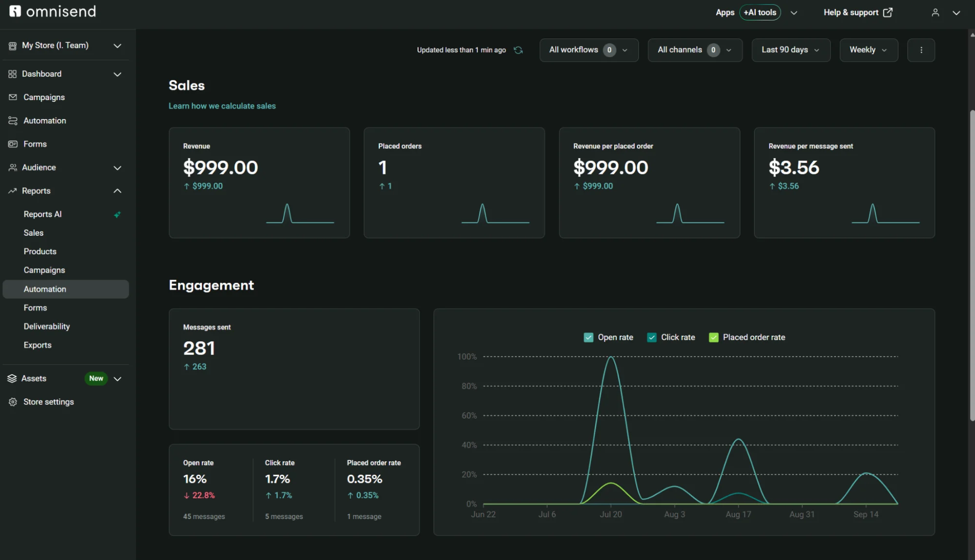Collapse the Reports section chevron

pos(117,191)
